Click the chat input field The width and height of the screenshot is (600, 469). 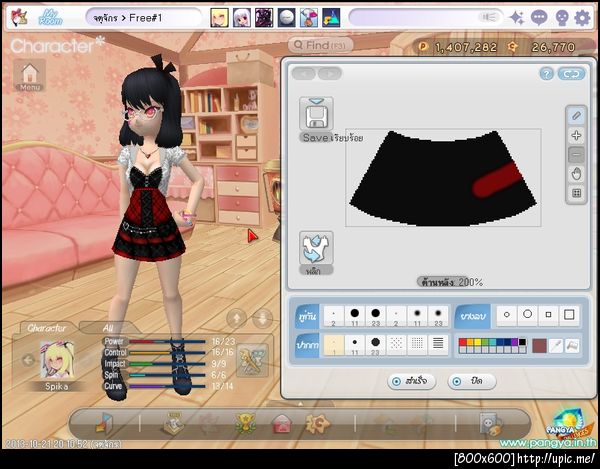coord(426,18)
